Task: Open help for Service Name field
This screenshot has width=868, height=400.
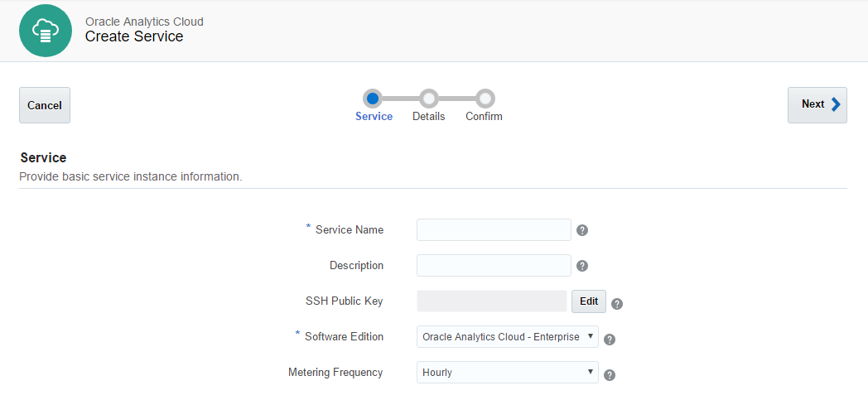Action: pyautogui.click(x=581, y=230)
